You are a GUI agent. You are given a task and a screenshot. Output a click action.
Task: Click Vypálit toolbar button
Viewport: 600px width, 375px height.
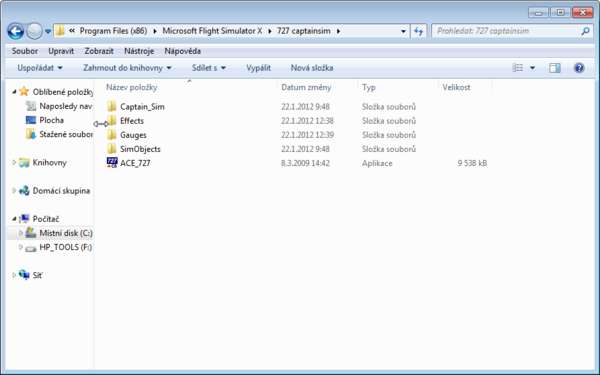point(258,68)
